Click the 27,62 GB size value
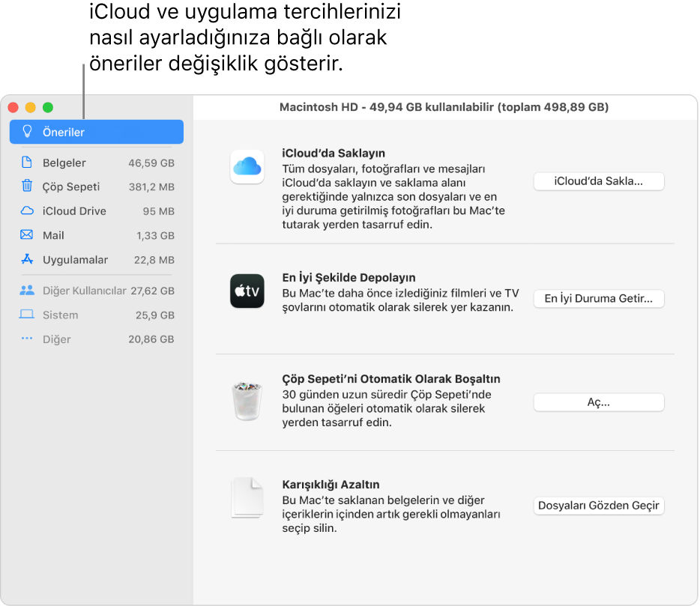 click(153, 291)
